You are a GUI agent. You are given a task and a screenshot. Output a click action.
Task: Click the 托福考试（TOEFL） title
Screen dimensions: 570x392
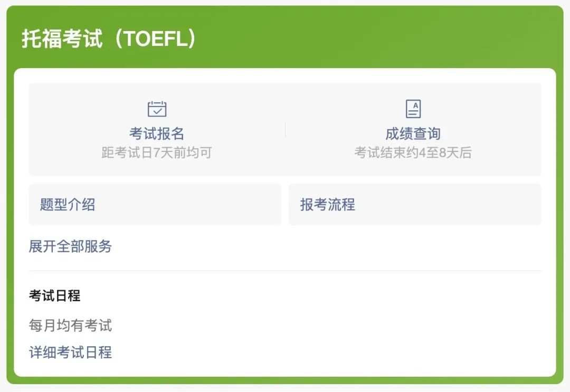109,38
